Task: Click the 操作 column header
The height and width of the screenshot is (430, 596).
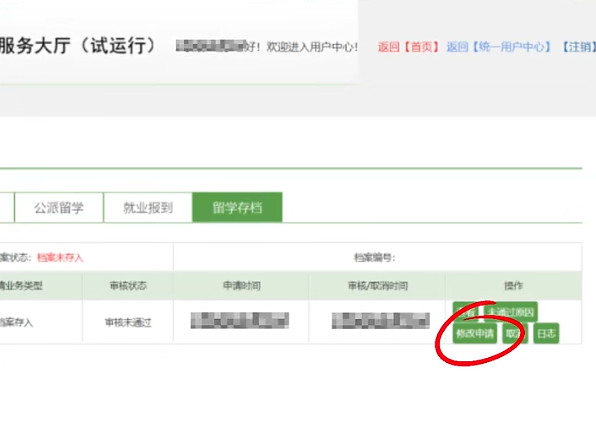Action: [514, 286]
